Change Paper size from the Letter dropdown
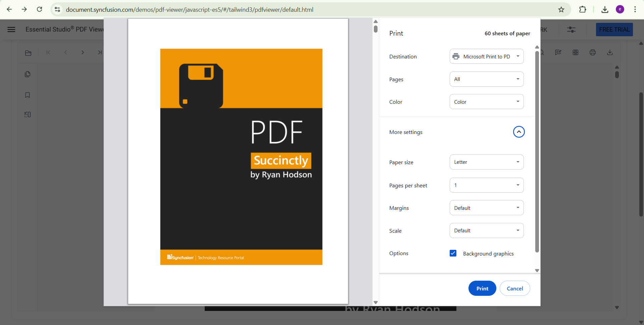Screen dimensions: 644x325 point(486,162)
